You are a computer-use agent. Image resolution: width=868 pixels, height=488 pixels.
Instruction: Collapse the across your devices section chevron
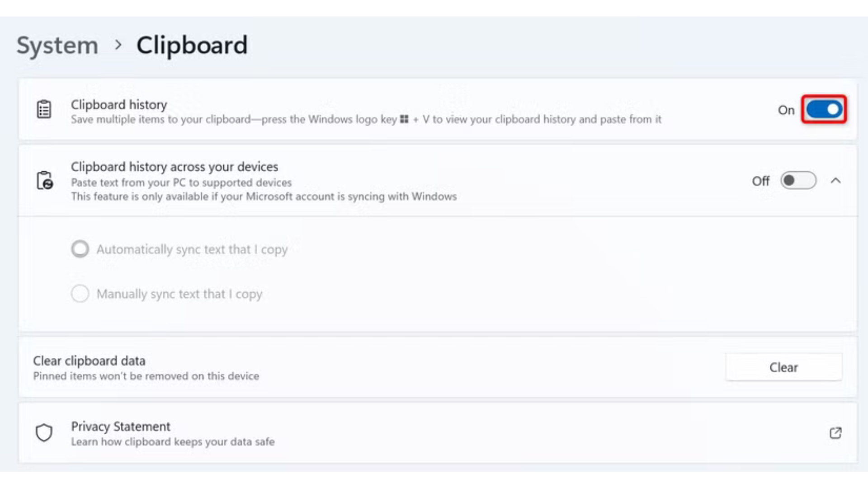(835, 181)
